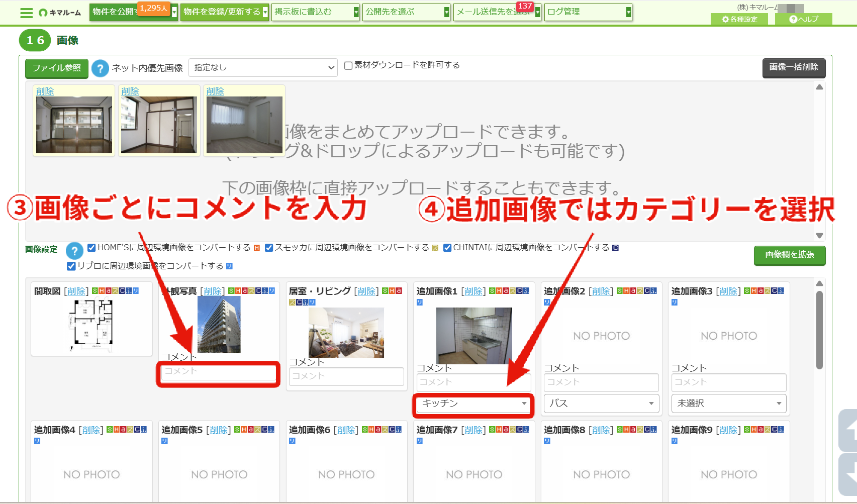Image resolution: width=857 pixels, height=504 pixels.
Task: Open 各種設定 gear settings
Action: 739,19
